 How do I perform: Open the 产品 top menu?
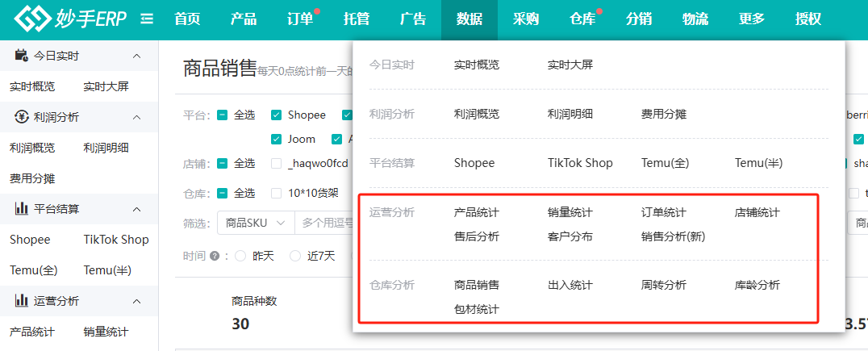[244, 19]
